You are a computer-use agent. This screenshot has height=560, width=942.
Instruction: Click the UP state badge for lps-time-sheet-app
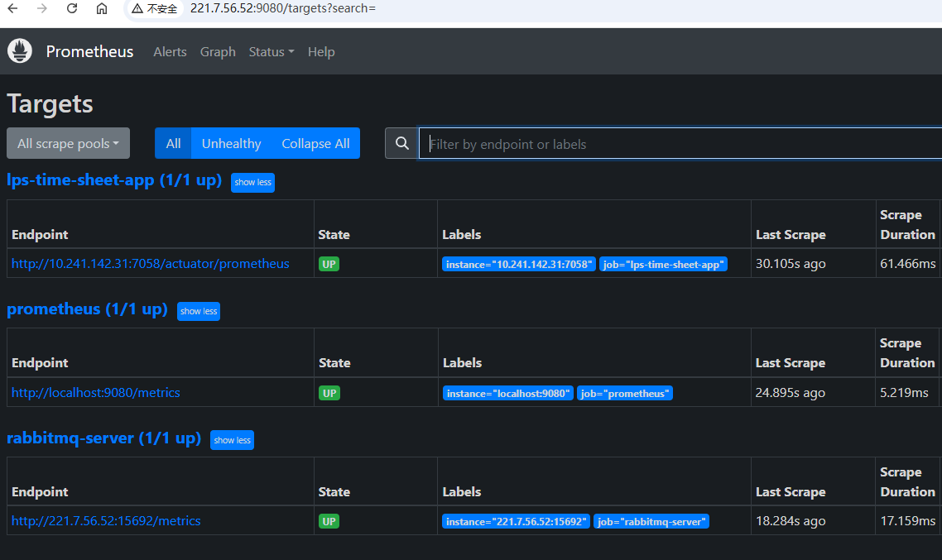[329, 264]
